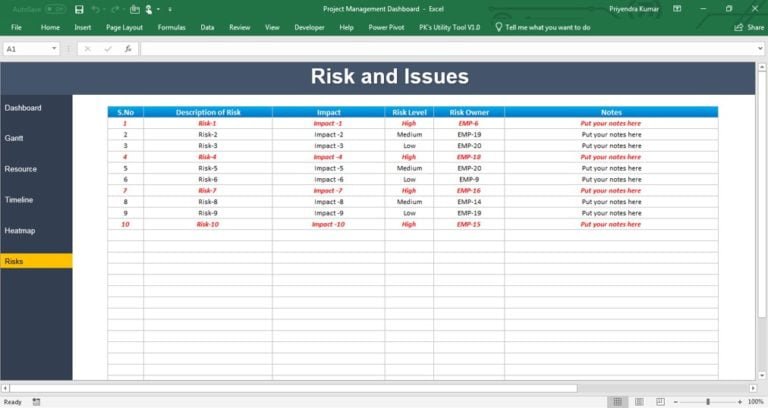Select the Impact -7 cell
The width and height of the screenshot is (768, 408).
click(328, 191)
